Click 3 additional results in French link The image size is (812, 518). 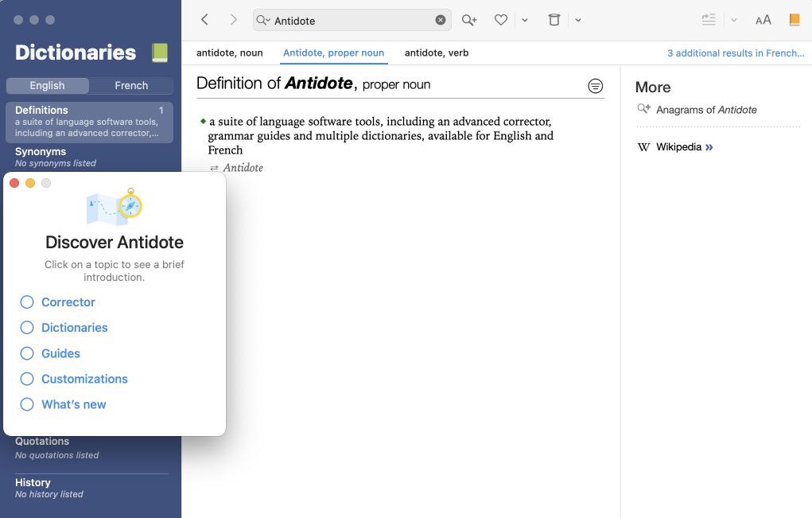(735, 53)
